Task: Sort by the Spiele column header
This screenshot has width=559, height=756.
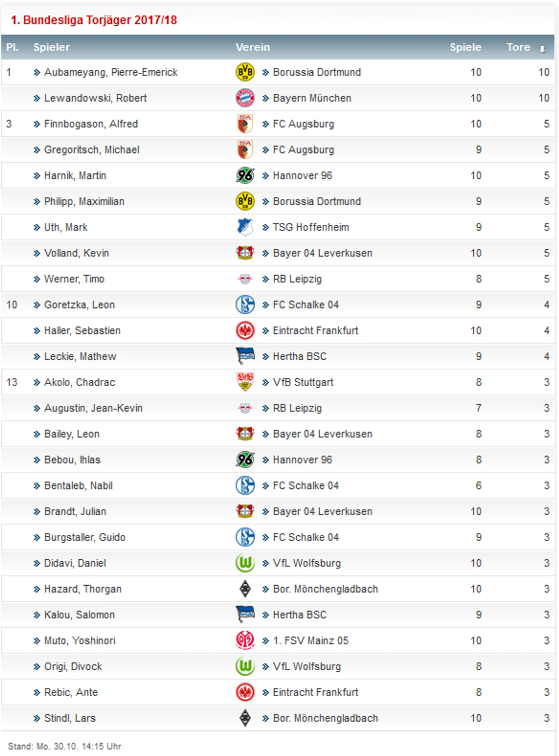Action: (465, 47)
